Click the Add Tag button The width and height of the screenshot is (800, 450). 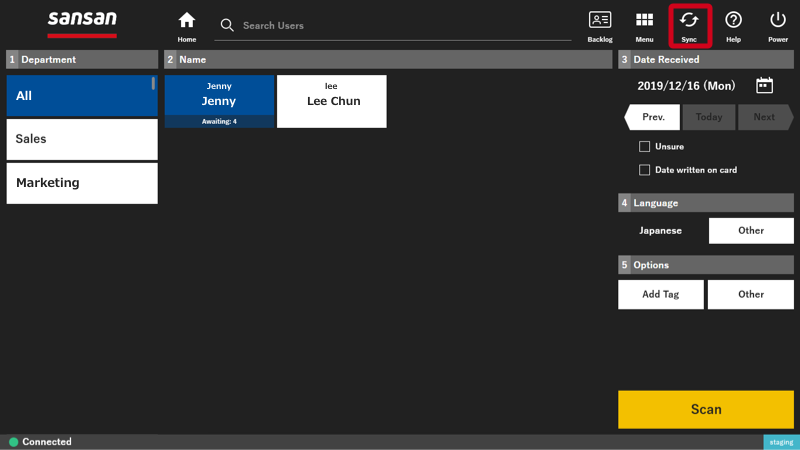click(661, 294)
